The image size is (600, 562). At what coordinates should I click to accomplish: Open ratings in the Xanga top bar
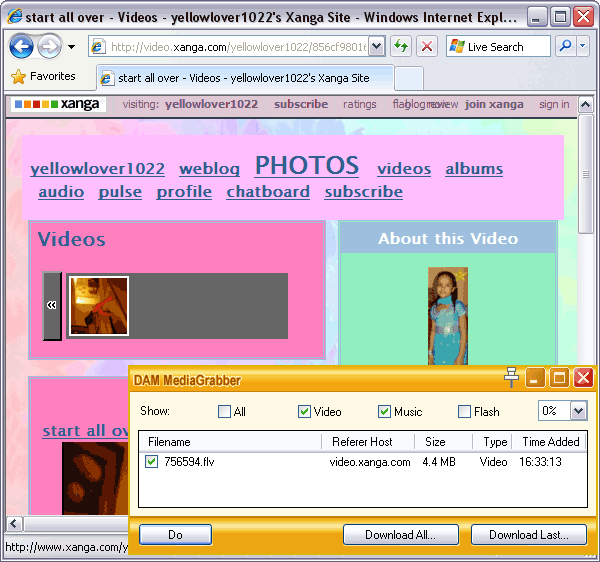coord(360,104)
